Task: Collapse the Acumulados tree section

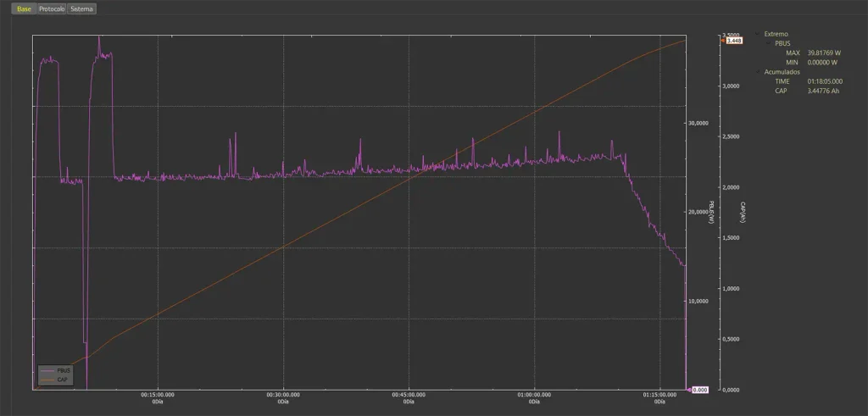Action: [x=757, y=72]
